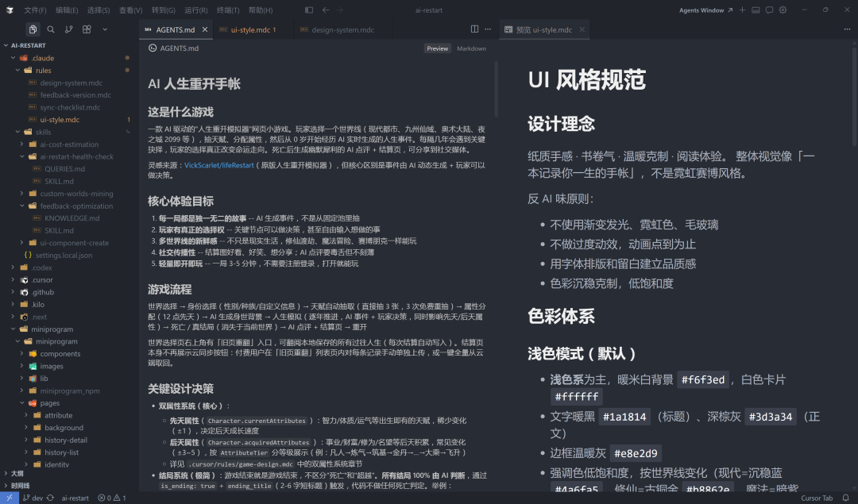Image resolution: width=858 pixels, height=504 pixels.
Task: Open the Agents Window
Action: coord(705,10)
